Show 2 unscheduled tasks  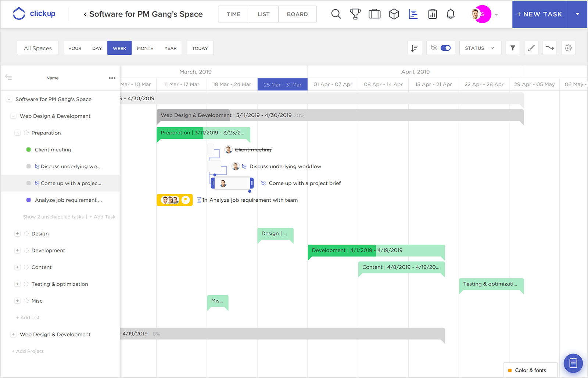53,216
